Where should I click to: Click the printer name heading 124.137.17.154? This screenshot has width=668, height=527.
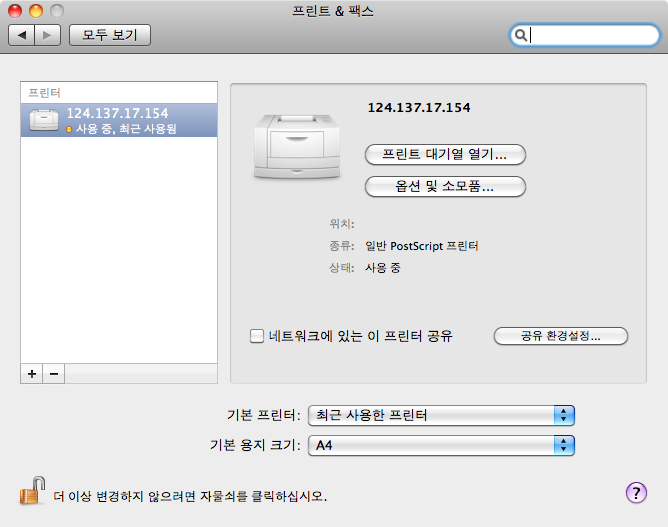pyautogui.click(x=419, y=107)
